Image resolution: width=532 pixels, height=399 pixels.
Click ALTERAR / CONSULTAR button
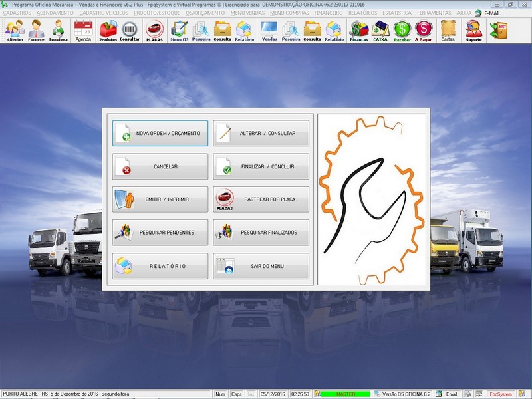click(261, 133)
